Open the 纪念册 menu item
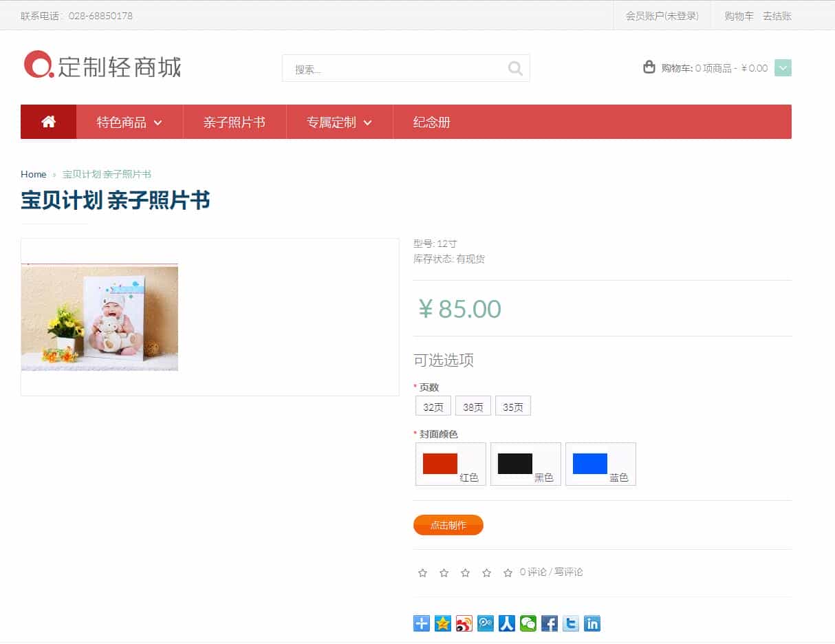This screenshot has height=644, width=835. (x=432, y=122)
